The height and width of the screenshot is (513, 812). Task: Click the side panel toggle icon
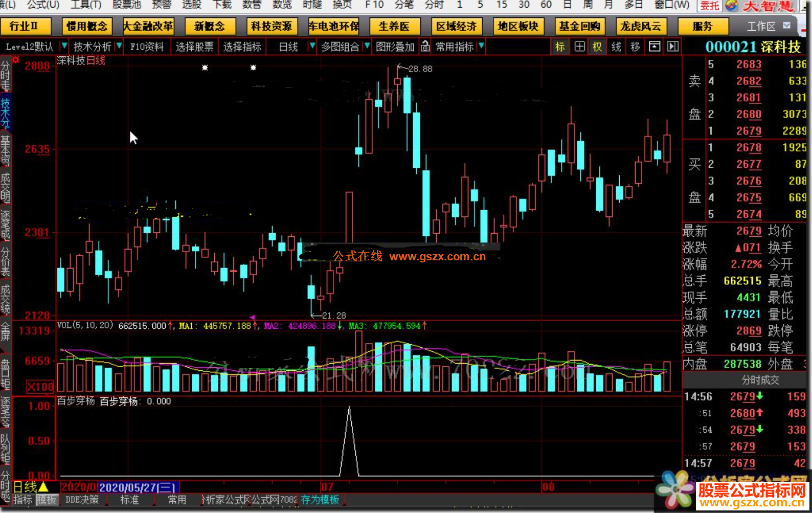(x=673, y=47)
